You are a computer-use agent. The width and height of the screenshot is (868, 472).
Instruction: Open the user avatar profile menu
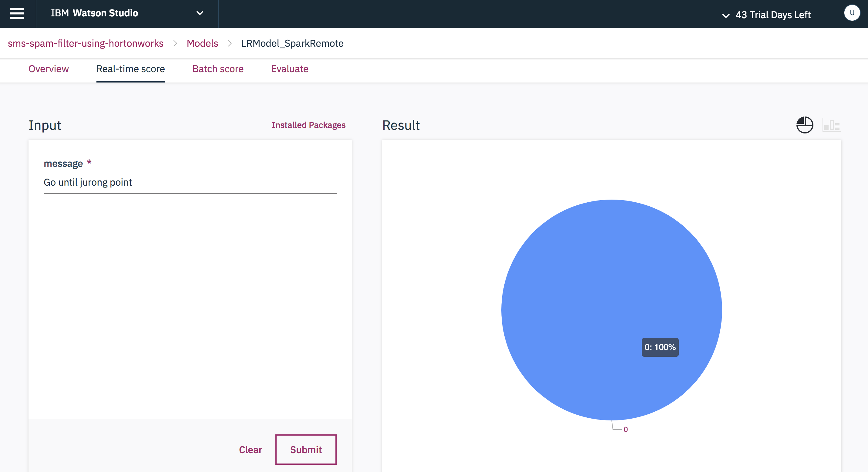[x=852, y=13]
